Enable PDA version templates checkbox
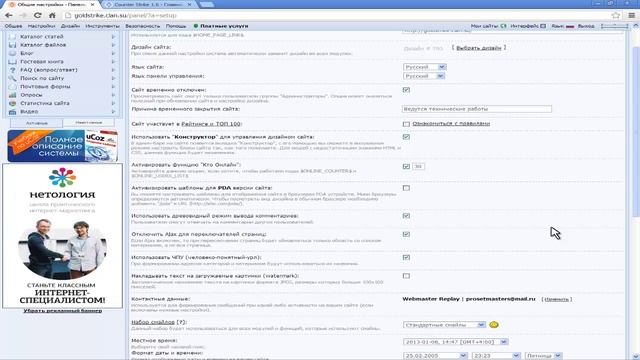This screenshot has height=360, width=640. pos(406,188)
